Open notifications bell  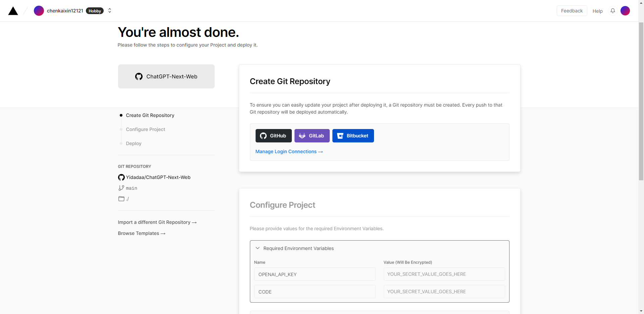click(612, 11)
